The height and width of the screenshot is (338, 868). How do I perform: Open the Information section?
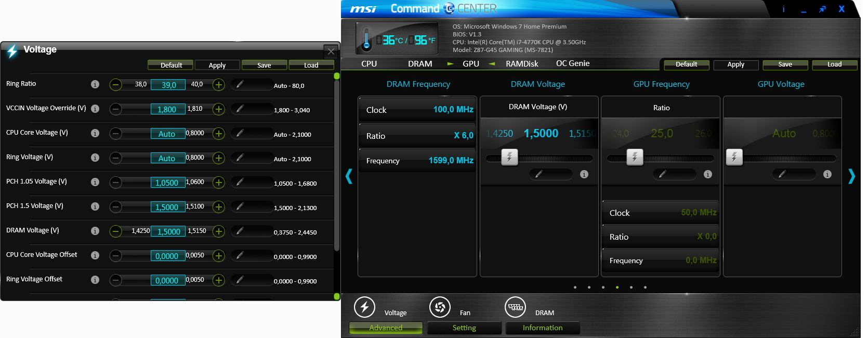(x=542, y=328)
